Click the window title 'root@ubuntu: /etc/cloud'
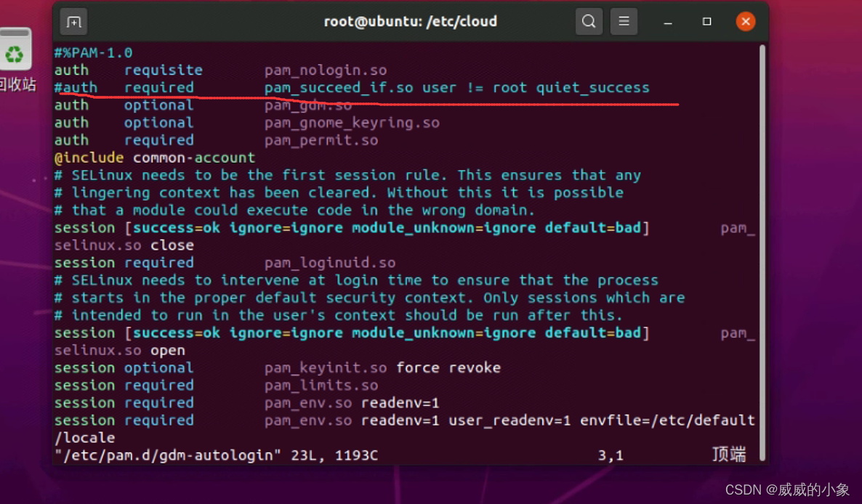This screenshot has height=504, width=862. click(410, 21)
